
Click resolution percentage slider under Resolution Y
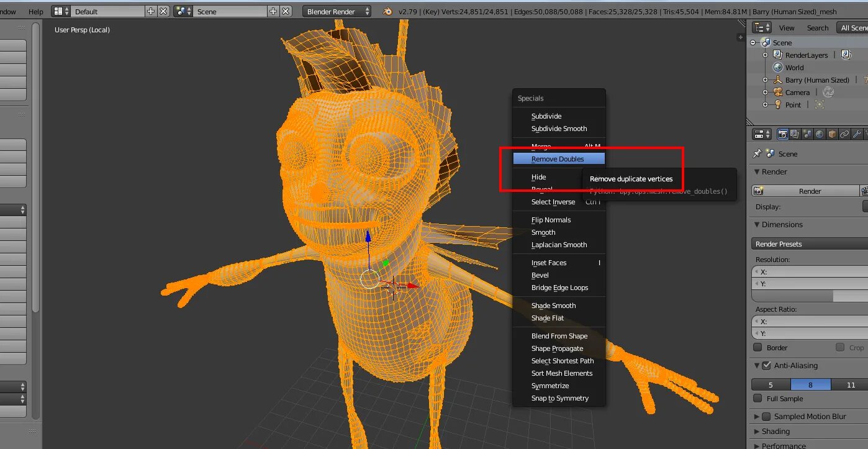click(810, 296)
